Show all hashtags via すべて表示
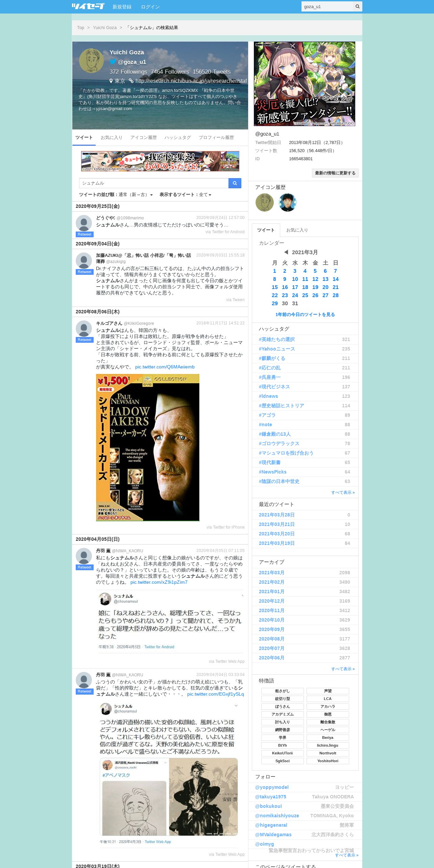 pos(343,492)
